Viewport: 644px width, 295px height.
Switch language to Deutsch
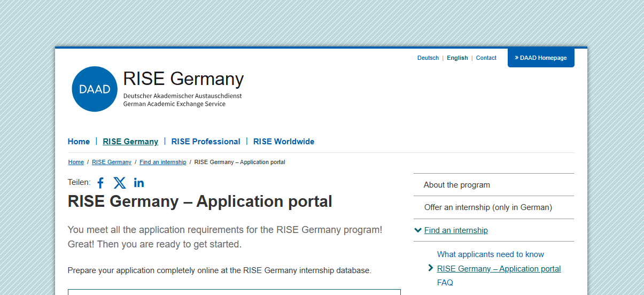(x=428, y=58)
